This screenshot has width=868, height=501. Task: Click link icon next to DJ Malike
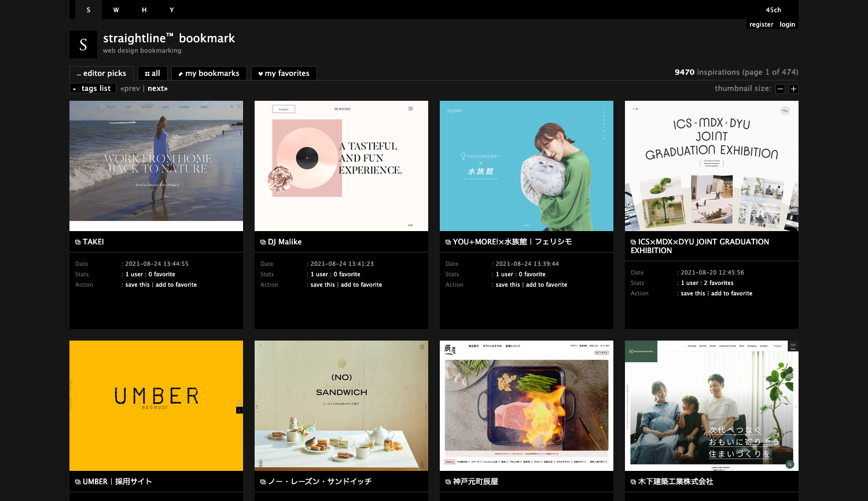263,242
